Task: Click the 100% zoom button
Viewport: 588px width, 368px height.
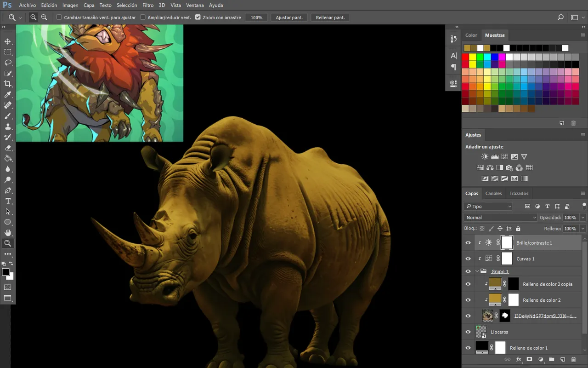Action: tap(257, 17)
